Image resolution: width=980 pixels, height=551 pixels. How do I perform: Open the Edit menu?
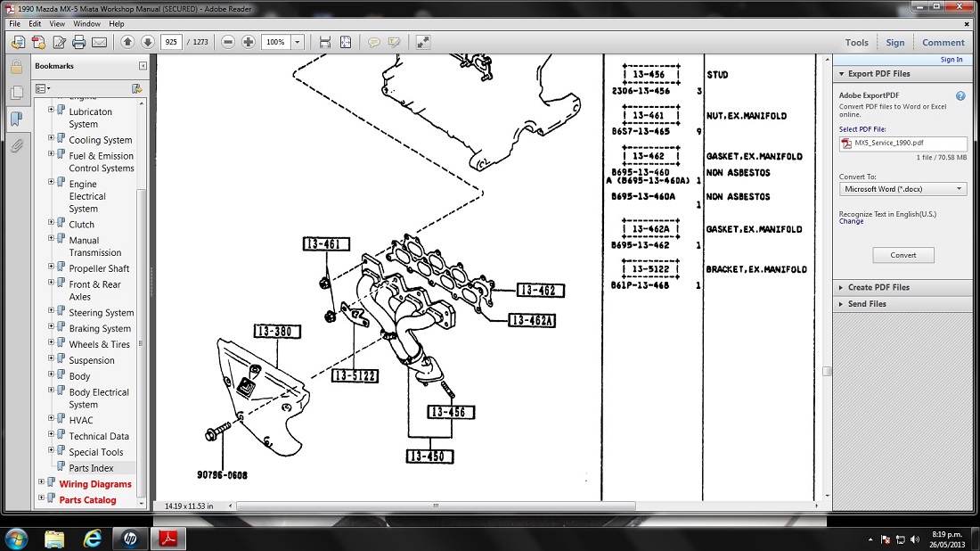click(x=35, y=24)
